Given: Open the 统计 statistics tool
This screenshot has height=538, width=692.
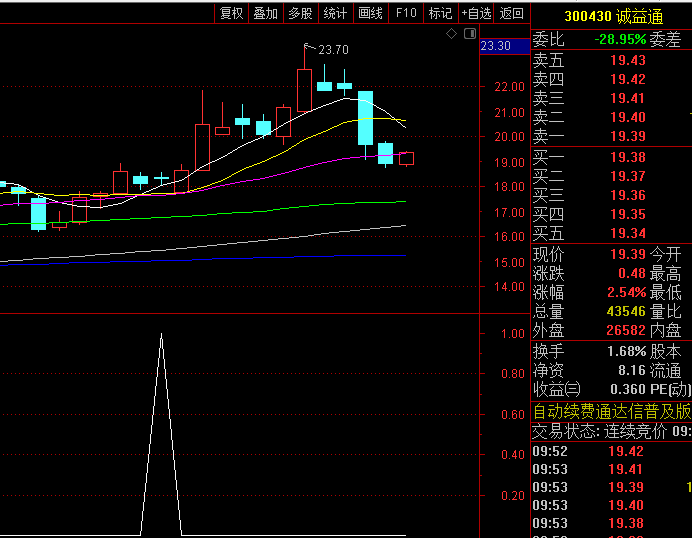Looking at the screenshot, I should point(335,13).
